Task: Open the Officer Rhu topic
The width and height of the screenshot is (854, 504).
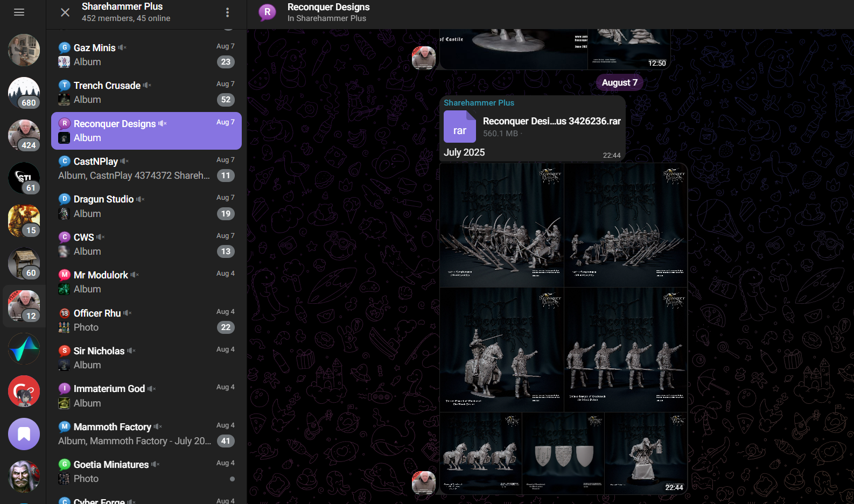Action: pos(146,320)
